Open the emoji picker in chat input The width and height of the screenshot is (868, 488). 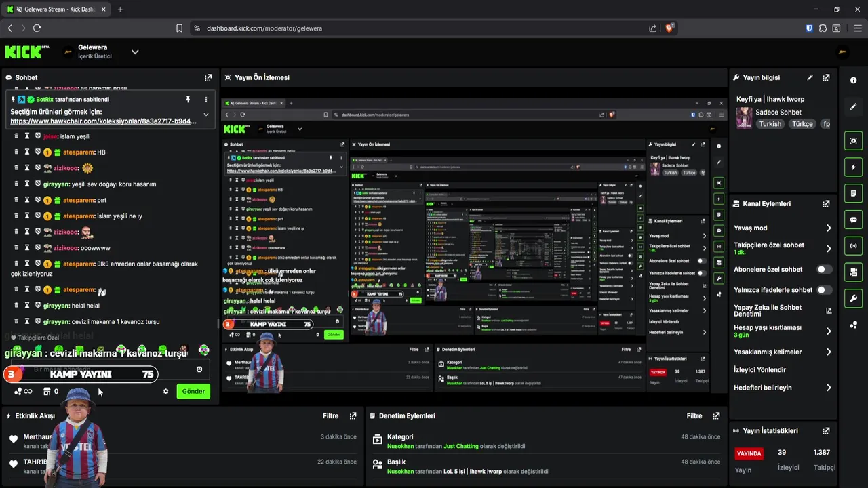(x=199, y=369)
